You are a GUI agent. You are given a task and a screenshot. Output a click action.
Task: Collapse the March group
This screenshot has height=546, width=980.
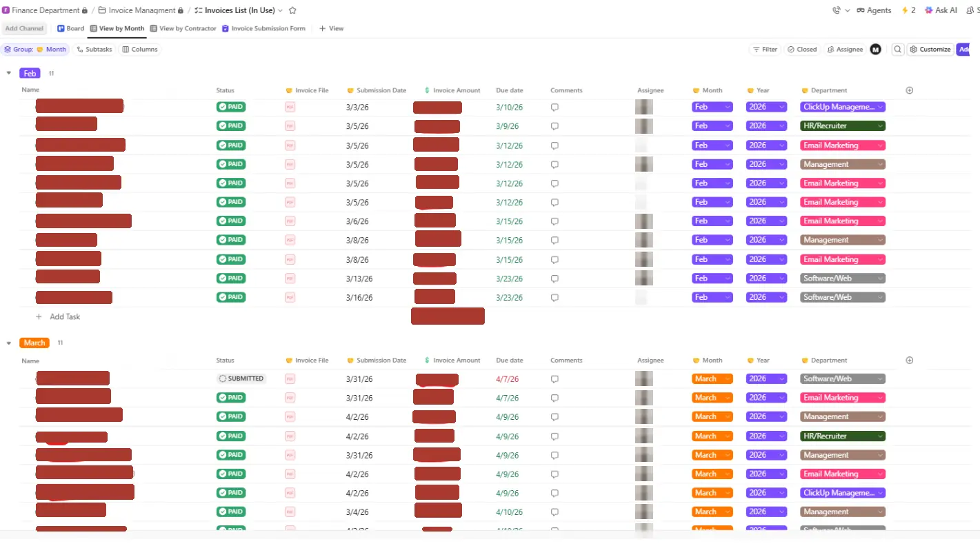pyautogui.click(x=9, y=343)
